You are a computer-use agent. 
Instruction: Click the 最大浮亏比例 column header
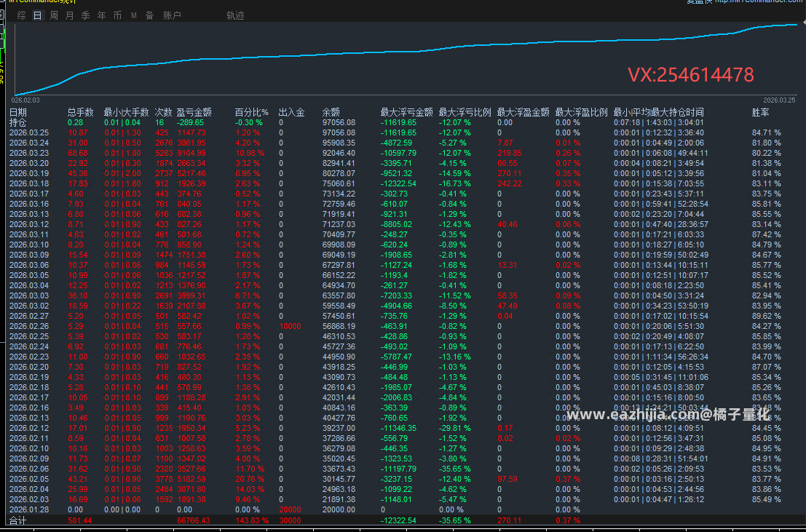[x=465, y=112]
